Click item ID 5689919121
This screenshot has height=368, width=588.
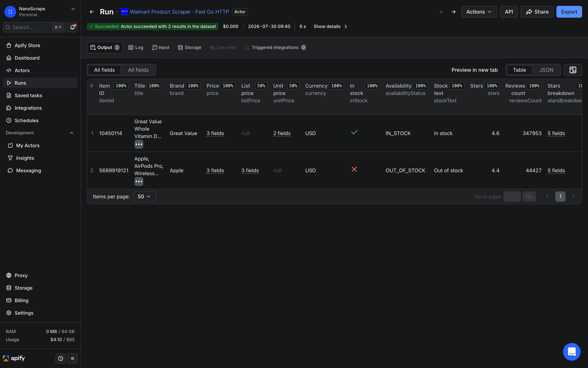tap(114, 171)
